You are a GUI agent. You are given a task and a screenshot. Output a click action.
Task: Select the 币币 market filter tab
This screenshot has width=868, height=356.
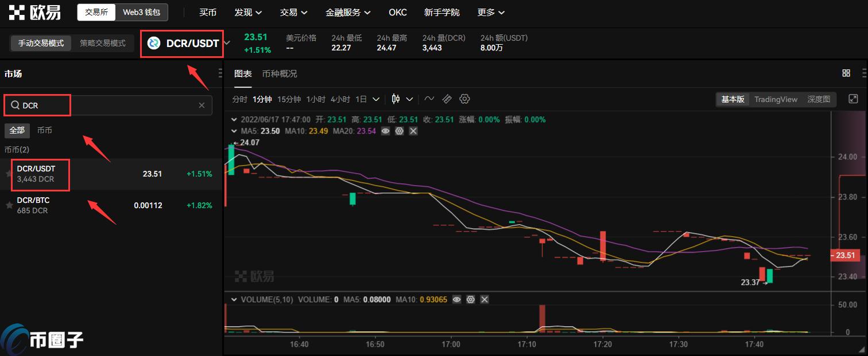44,130
